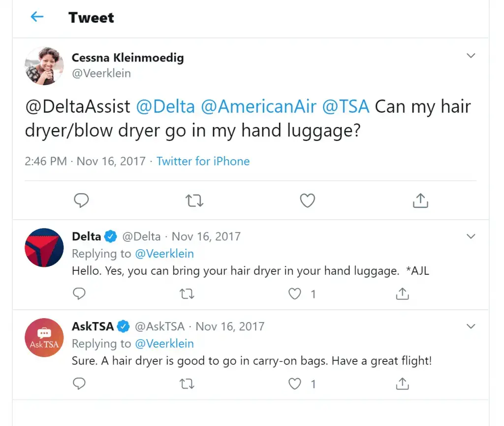Click the back arrow icon

pyautogui.click(x=37, y=17)
